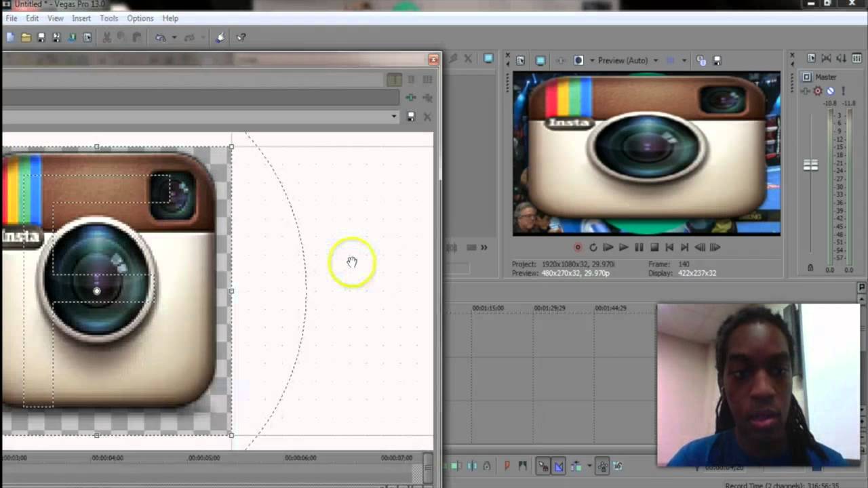Open the Edit menu
The image size is (868, 488).
click(x=33, y=18)
